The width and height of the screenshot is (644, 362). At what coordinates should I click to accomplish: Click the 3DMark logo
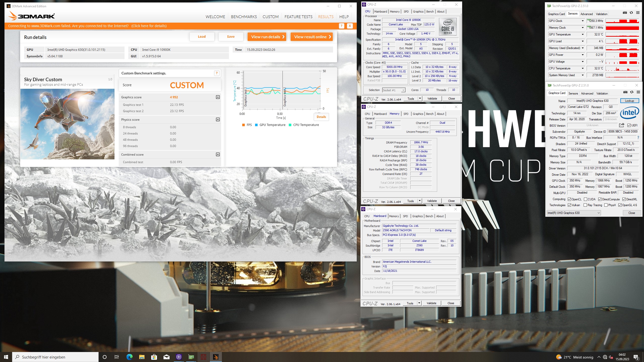[31, 16]
